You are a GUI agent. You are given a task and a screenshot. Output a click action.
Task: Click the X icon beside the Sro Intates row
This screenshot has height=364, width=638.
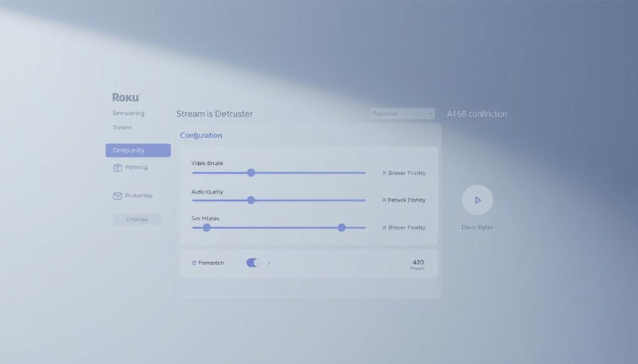385,228
